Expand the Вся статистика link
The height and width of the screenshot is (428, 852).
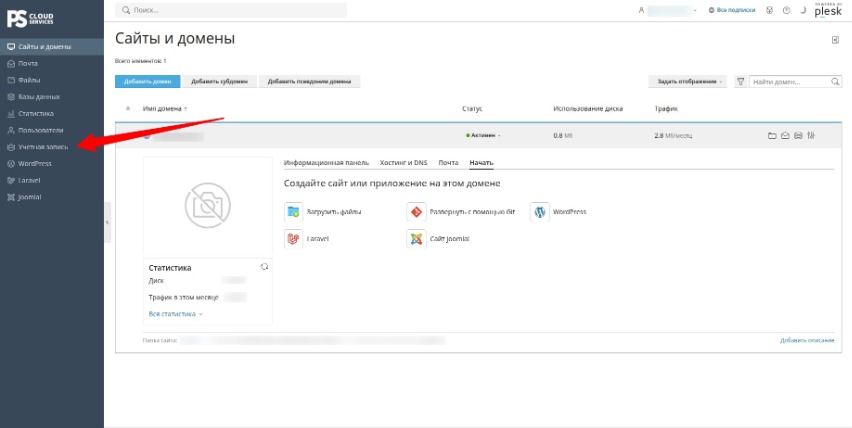click(176, 314)
